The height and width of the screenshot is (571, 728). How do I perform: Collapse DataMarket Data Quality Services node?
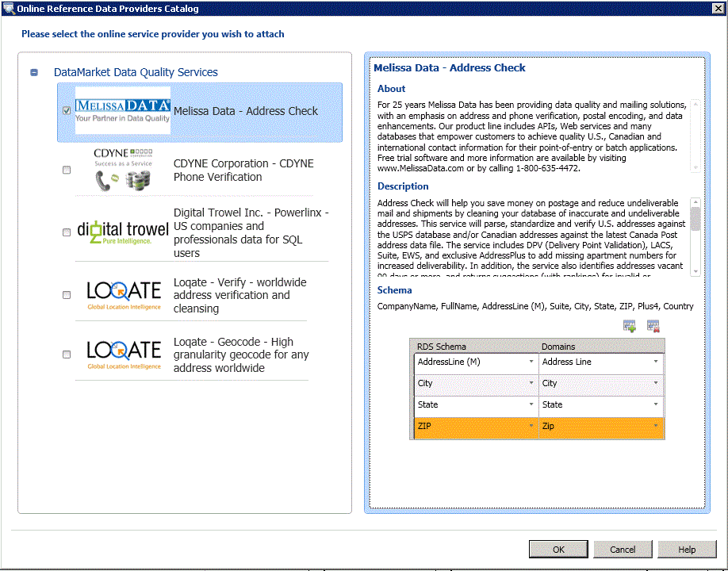click(x=33, y=71)
